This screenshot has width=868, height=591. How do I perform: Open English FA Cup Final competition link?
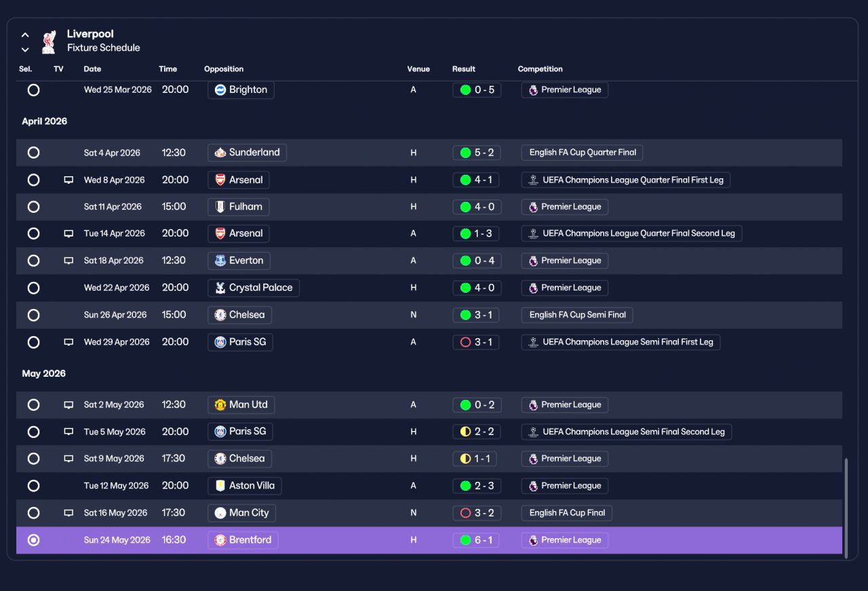click(x=567, y=513)
